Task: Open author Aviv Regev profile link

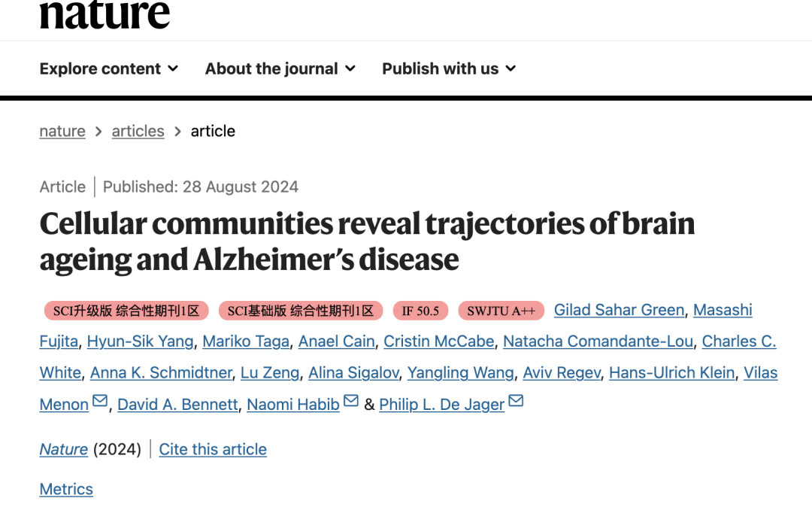Action: (561, 373)
